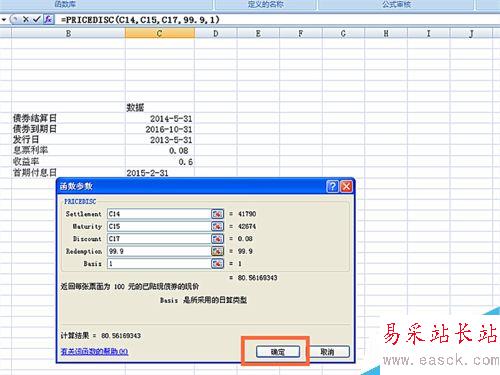Click the collapse-dialog icon for Basis field

[x=217, y=263]
